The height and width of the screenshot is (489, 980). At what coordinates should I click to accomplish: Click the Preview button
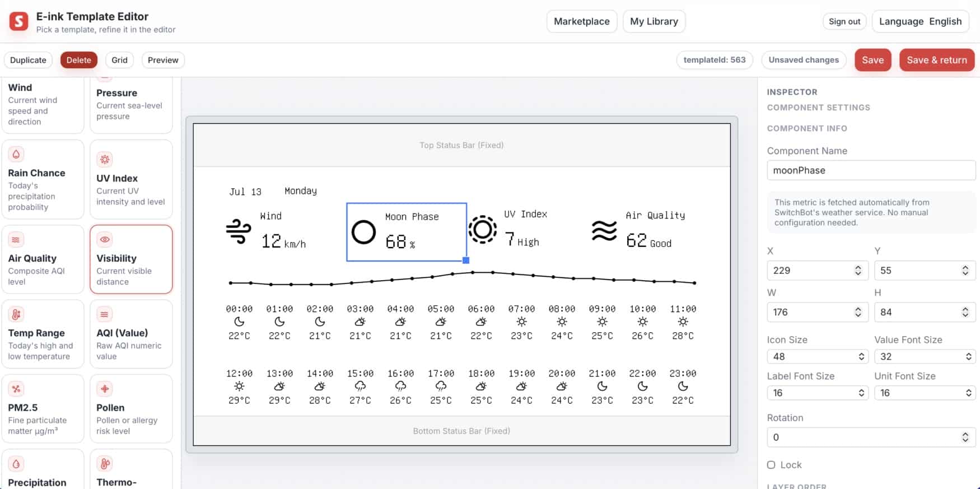(x=163, y=60)
